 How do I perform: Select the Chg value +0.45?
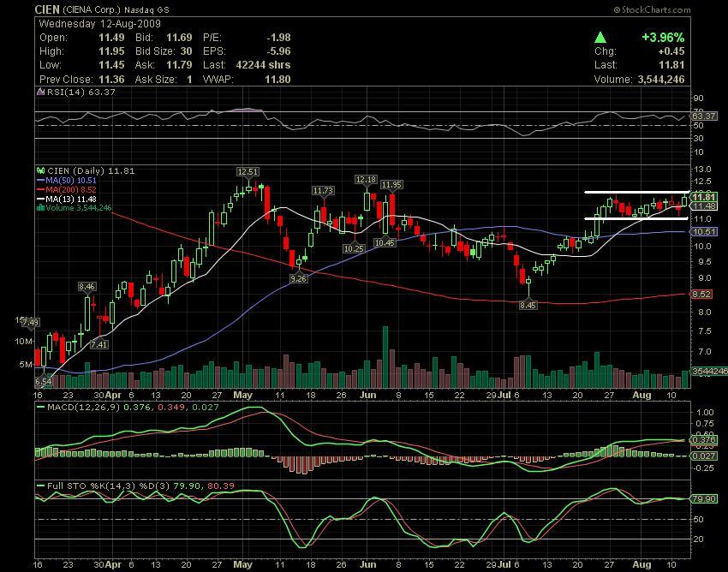[671, 51]
